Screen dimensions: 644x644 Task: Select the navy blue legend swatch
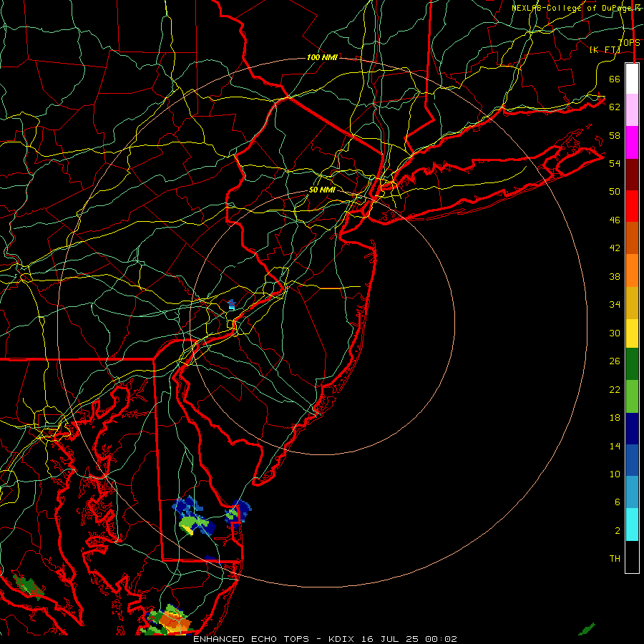(632, 429)
